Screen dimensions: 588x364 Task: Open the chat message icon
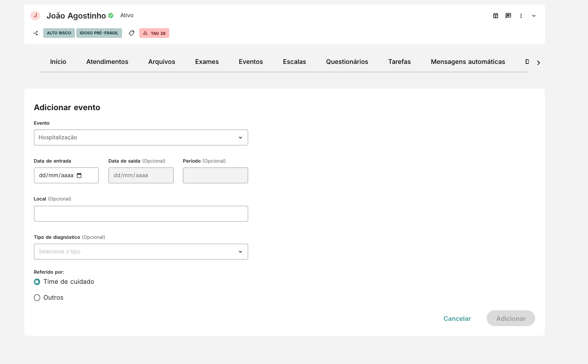508,16
